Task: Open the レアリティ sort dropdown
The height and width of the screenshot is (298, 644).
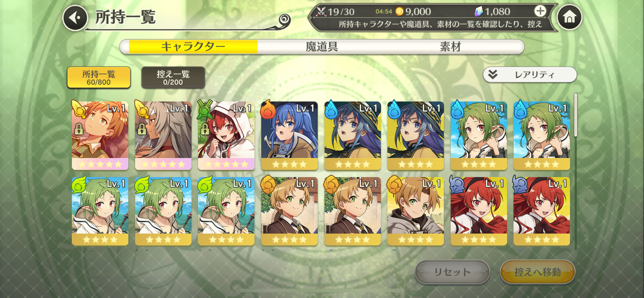Action: coord(530,74)
